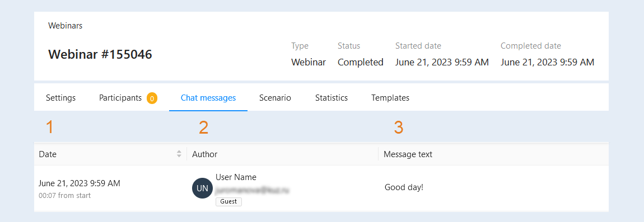Switch to the Participants tab

(x=120, y=98)
